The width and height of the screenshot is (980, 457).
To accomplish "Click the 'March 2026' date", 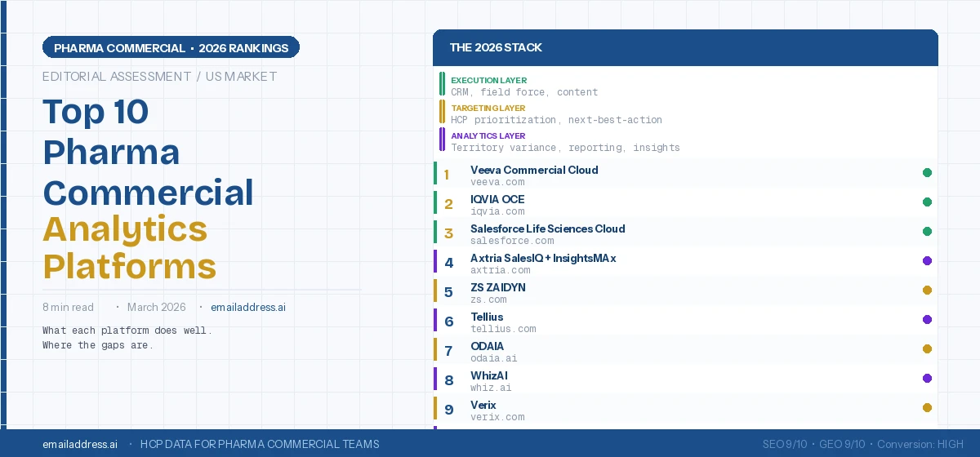I will (x=157, y=308).
